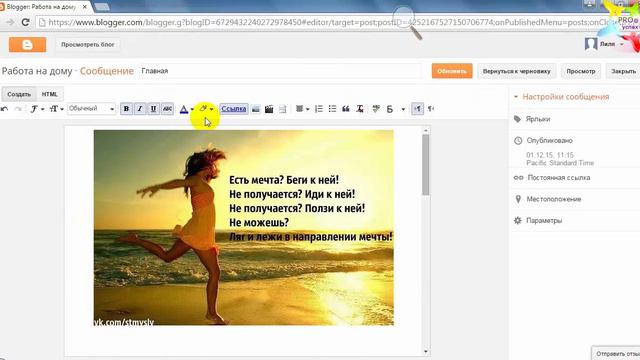This screenshot has width=640, height=360.
Task: Click the user account dropdown arrow
Action: (x=622, y=44)
